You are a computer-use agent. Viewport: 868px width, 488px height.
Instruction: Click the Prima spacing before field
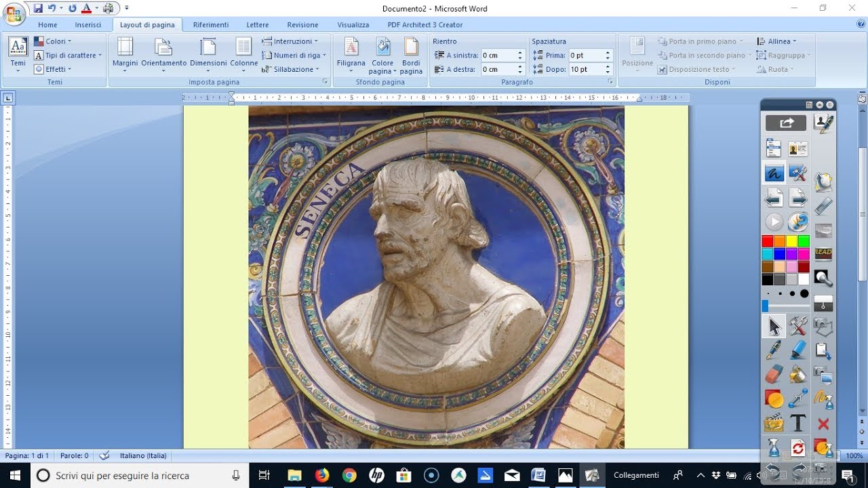(591, 55)
